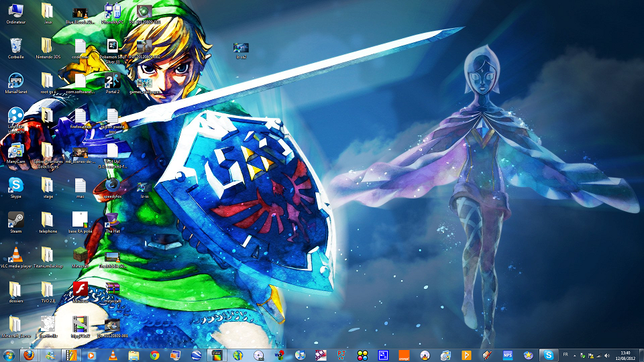644x362 pixels.
Task: Open the com.softwaref file
Action: tap(80, 83)
